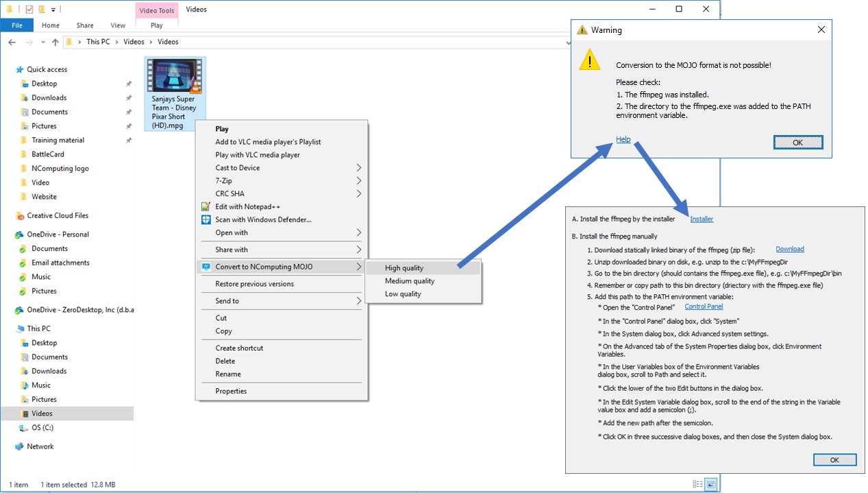Open Network in navigation pane
The image size is (868, 493).
click(x=40, y=446)
